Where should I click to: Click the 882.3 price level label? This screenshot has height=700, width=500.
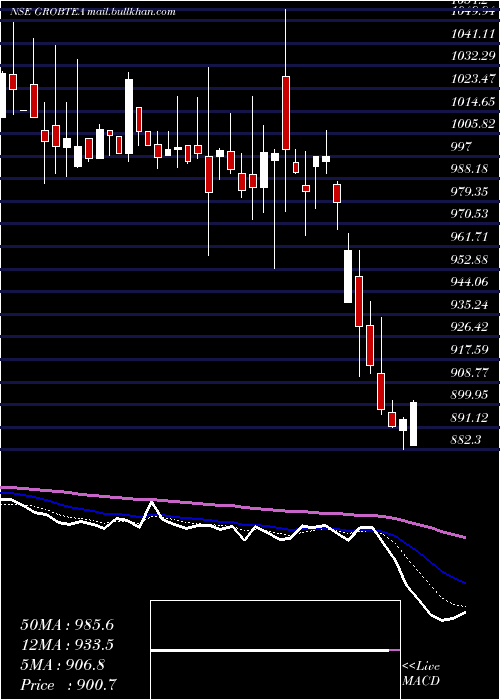pos(466,440)
